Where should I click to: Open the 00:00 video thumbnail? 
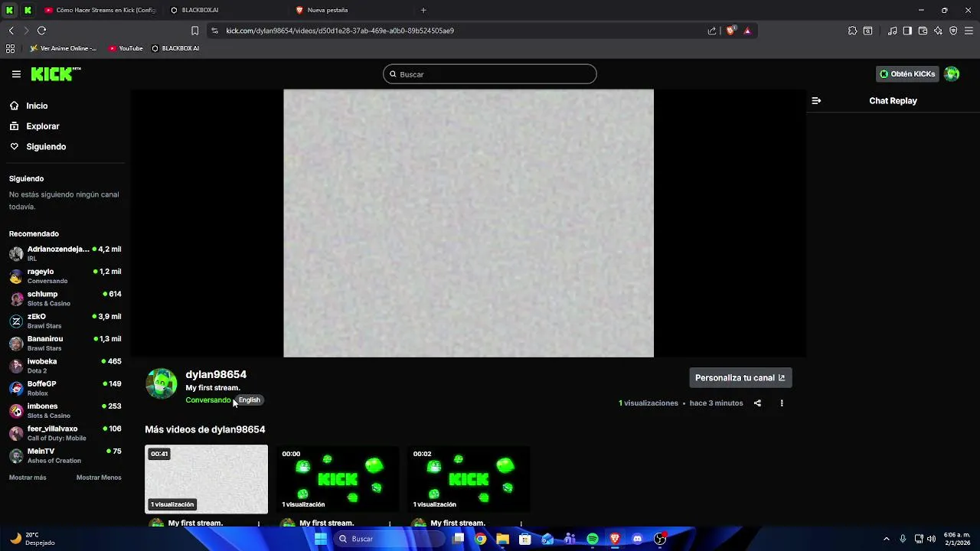tap(338, 479)
